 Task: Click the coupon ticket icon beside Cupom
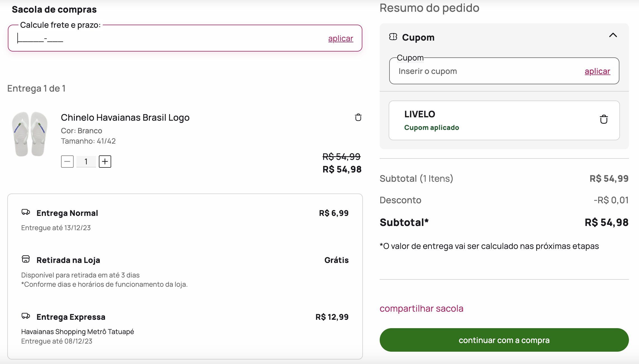(x=393, y=37)
